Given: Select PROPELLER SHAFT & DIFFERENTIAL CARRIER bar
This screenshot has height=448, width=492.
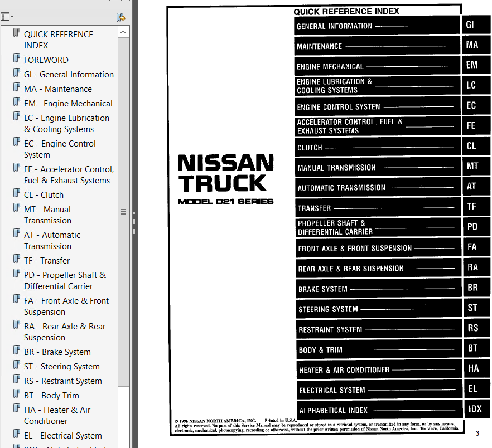Looking at the screenshot, I should tap(378, 227).
